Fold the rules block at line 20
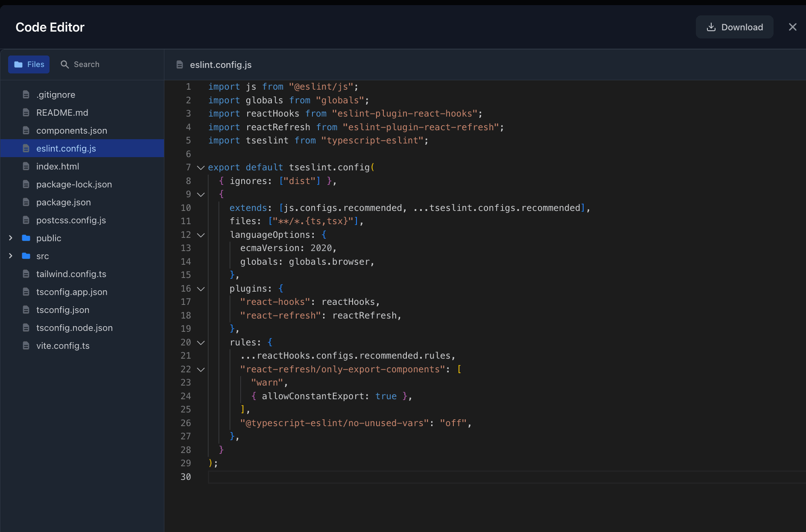Screen dimensions: 806x532 [201, 342]
